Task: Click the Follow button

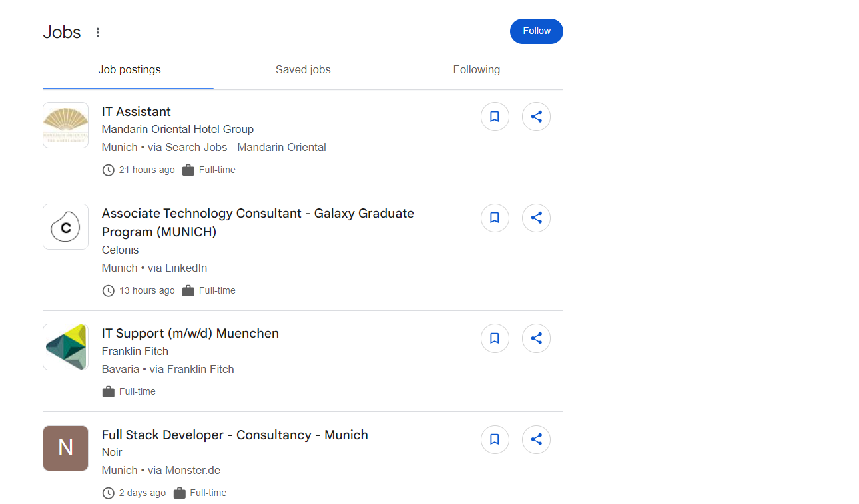Action: point(537,31)
